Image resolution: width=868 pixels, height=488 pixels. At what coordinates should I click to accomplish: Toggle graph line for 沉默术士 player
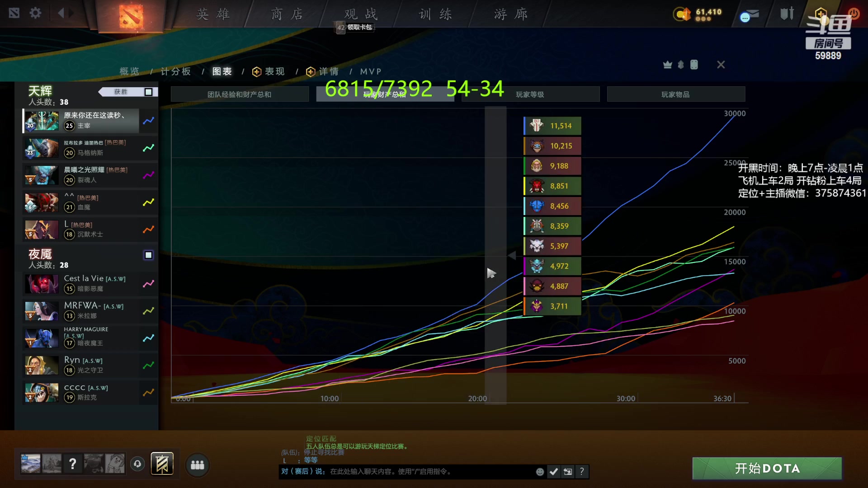(149, 229)
